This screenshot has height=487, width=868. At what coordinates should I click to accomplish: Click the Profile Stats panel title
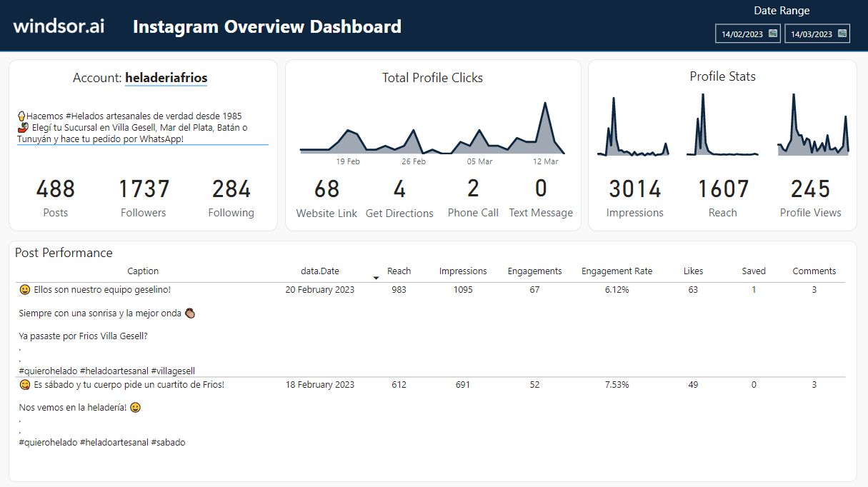point(722,76)
